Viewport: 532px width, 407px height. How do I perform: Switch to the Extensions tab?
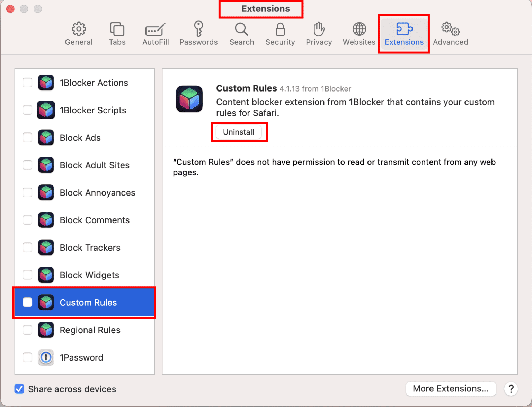404,34
